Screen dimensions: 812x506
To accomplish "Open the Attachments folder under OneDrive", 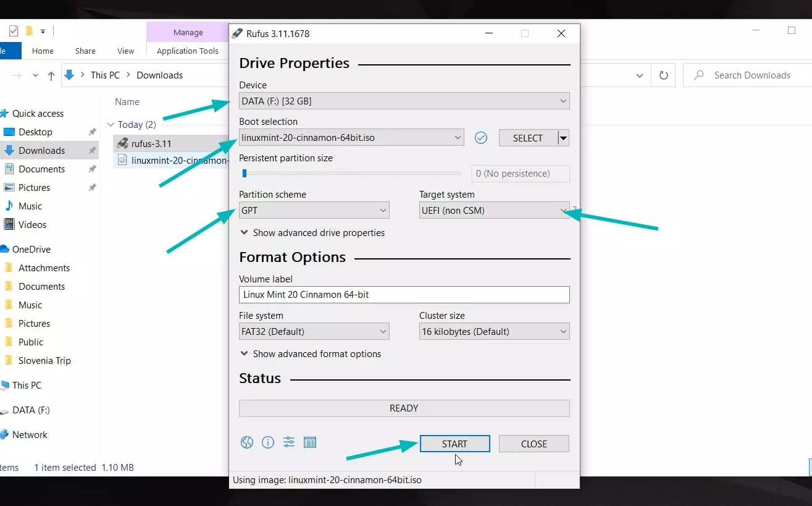I will click(x=44, y=268).
